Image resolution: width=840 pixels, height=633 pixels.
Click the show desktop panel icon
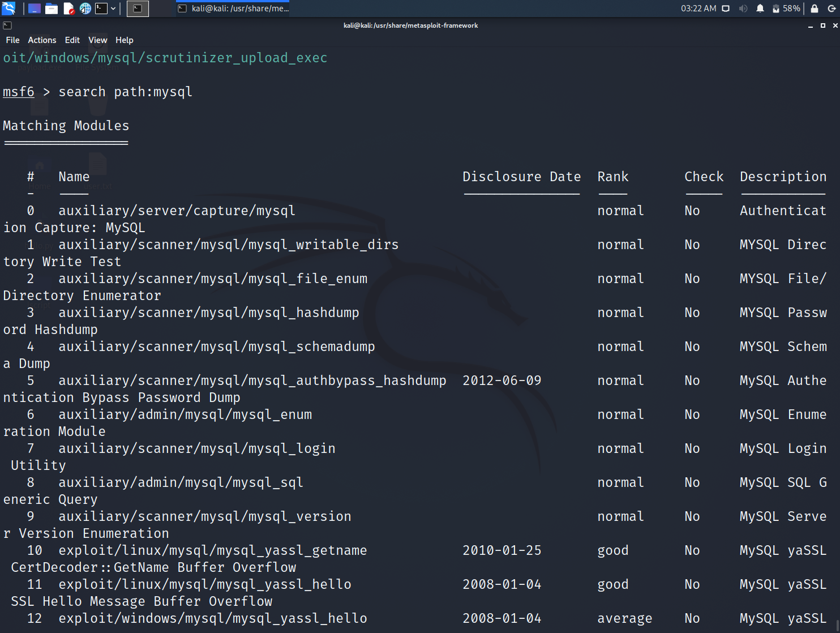click(35, 8)
